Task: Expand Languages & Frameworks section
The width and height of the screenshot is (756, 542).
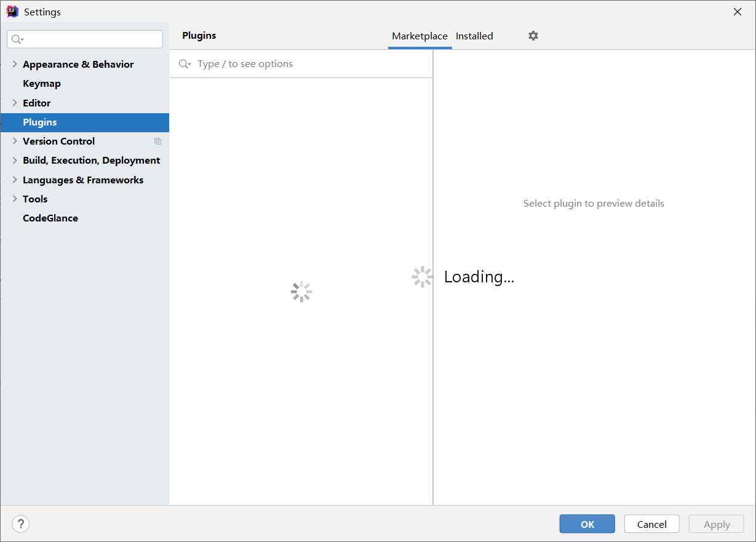Action: [x=15, y=180]
